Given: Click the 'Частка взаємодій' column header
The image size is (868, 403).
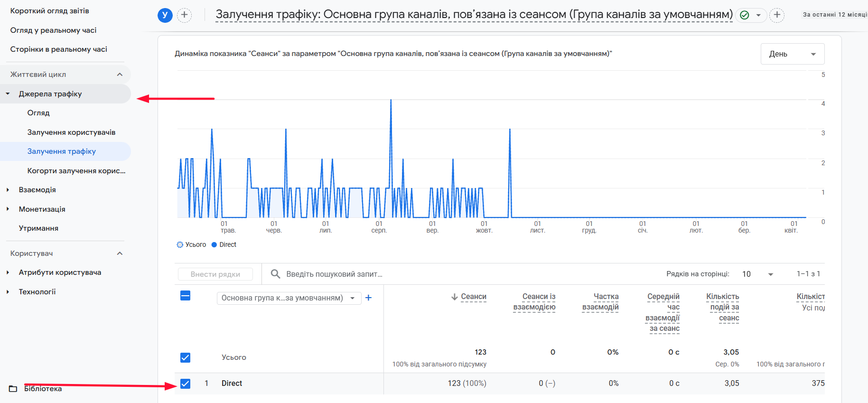Looking at the screenshot, I should pos(600,302).
